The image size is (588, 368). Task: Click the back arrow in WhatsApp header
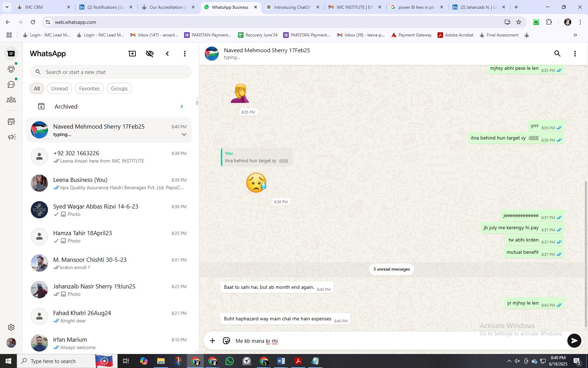tap(167, 54)
